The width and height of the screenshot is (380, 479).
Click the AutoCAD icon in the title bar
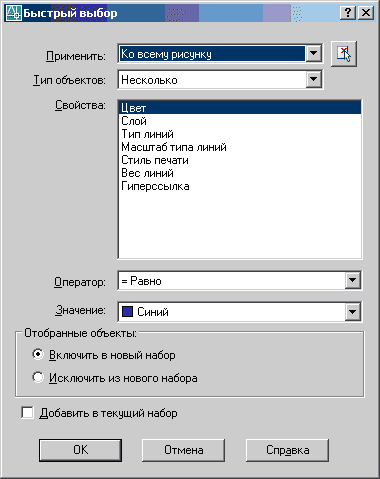click(x=14, y=13)
